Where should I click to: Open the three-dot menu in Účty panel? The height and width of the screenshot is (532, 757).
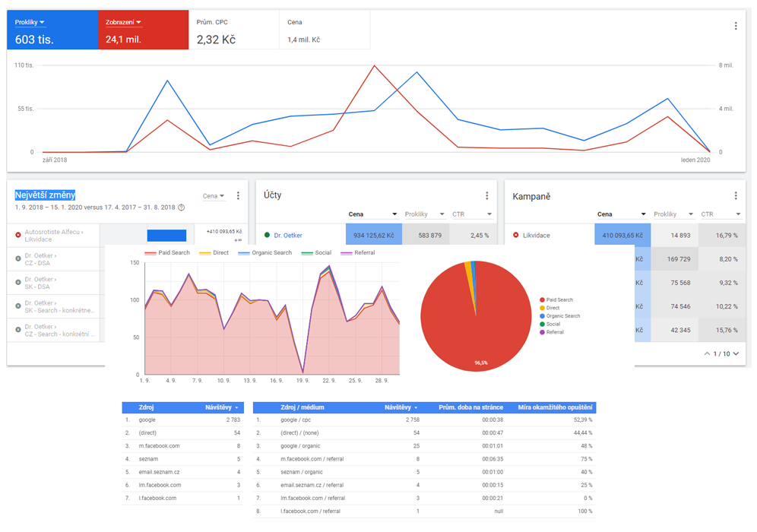486,196
